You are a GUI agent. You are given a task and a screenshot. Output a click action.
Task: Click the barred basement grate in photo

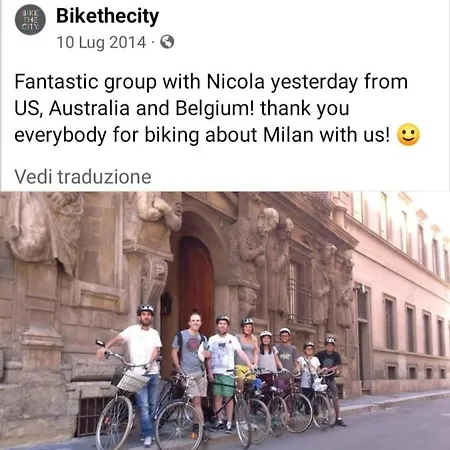[x=90, y=414]
